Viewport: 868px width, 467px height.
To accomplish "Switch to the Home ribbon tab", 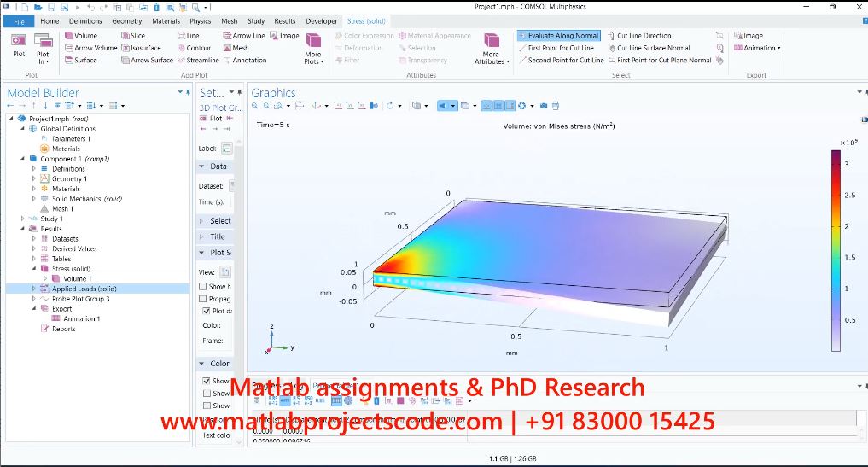I will pyautogui.click(x=50, y=21).
